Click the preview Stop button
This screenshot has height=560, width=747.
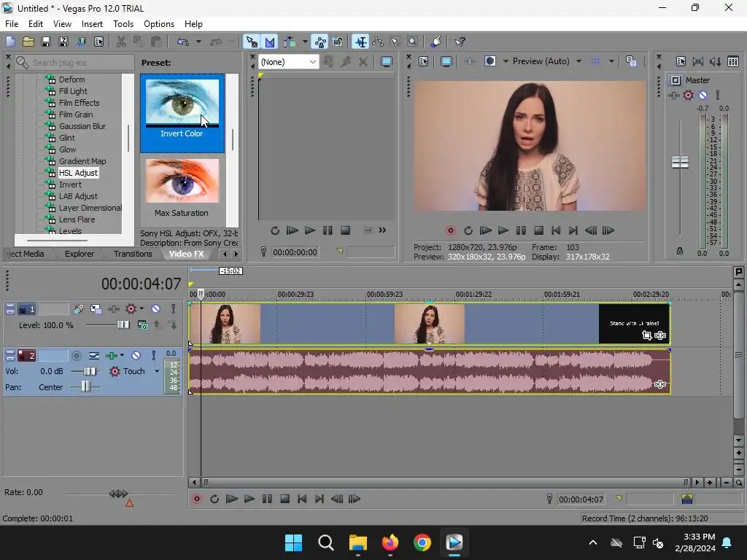(x=538, y=230)
